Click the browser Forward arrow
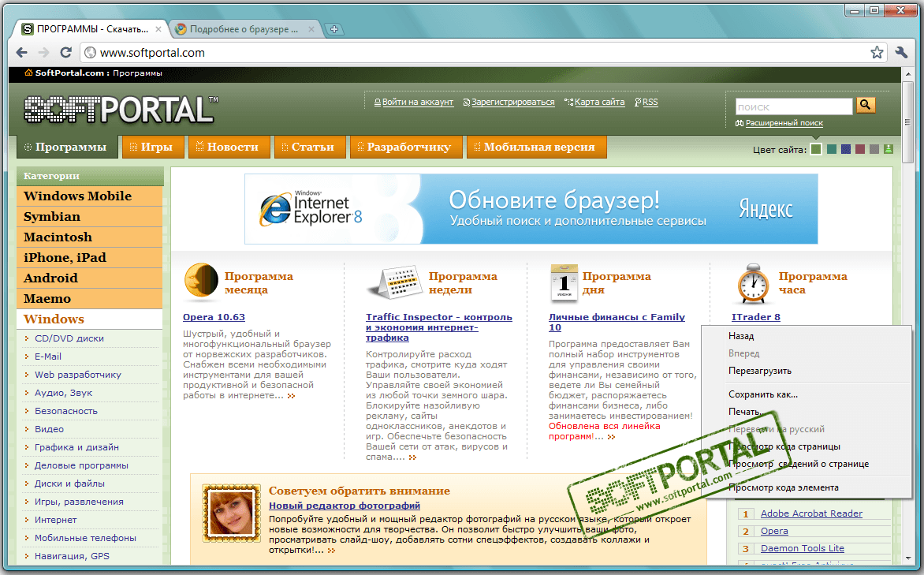This screenshot has width=924, height=575. (x=43, y=53)
